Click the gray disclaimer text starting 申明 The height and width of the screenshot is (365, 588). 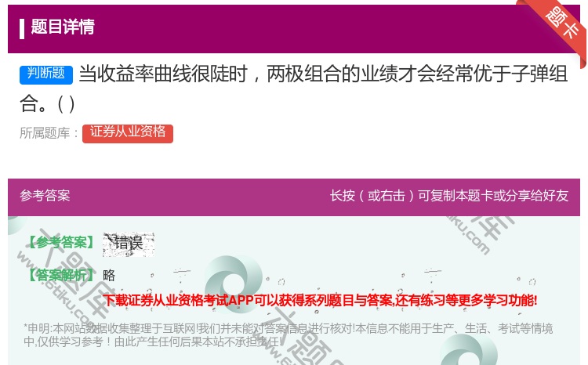pyautogui.click(x=288, y=335)
